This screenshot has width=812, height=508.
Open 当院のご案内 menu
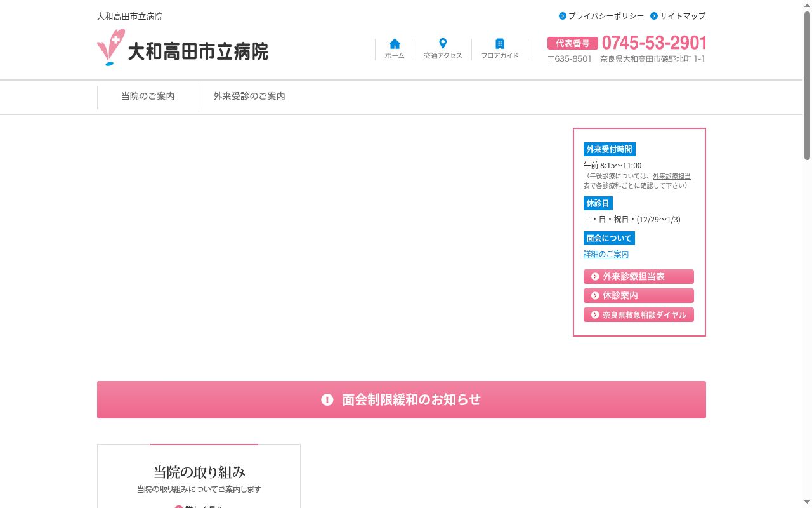[148, 97]
